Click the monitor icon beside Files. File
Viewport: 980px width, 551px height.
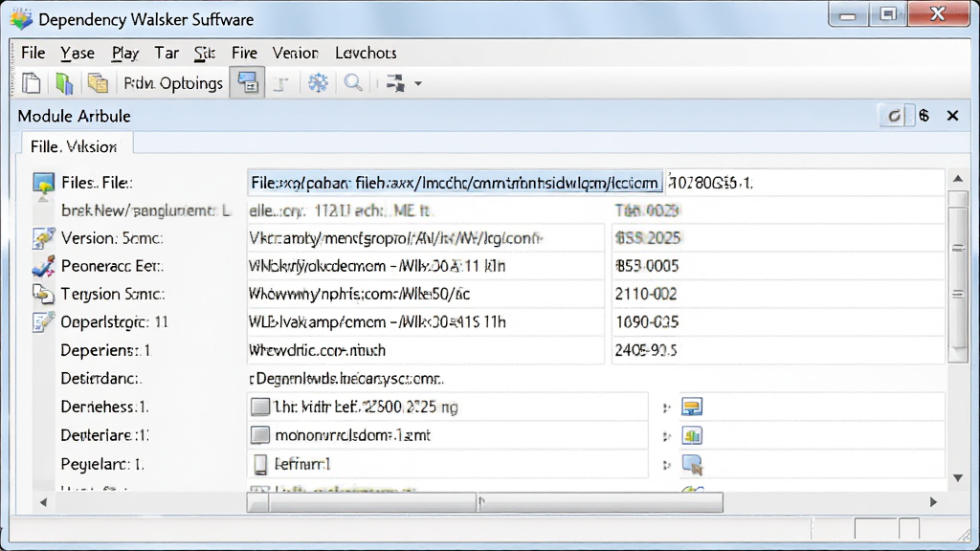coord(43,183)
